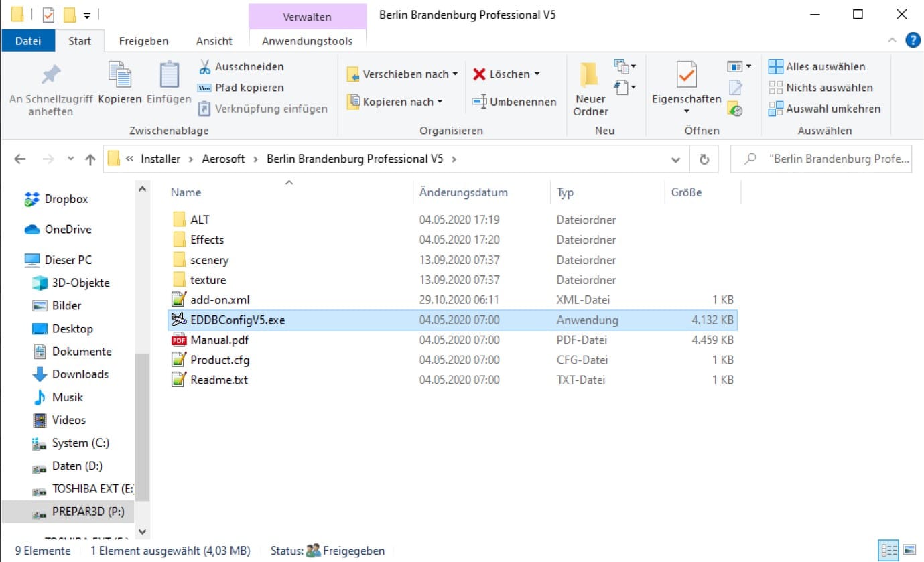Open Eigenschaften properties icon
The height and width of the screenshot is (562, 924).
tap(686, 75)
